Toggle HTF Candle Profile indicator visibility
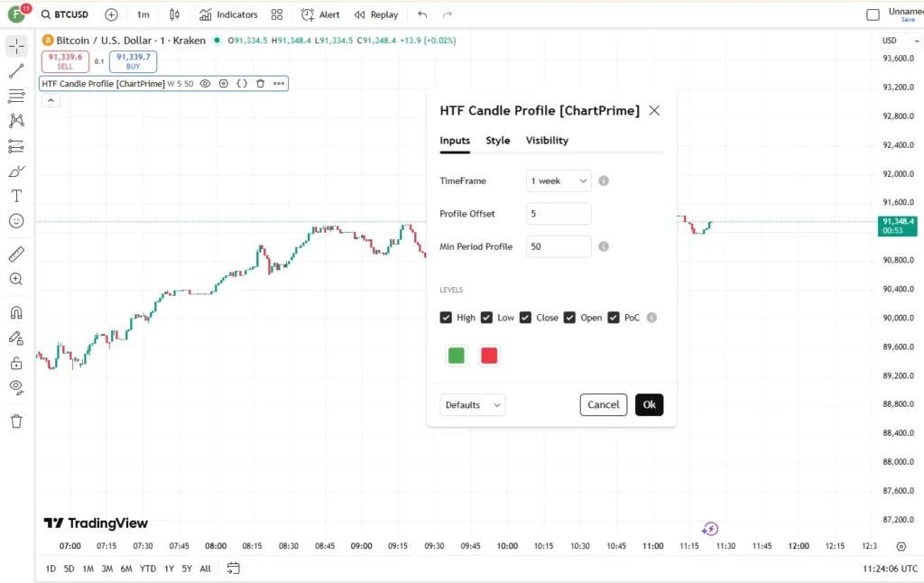 pos(205,84)
